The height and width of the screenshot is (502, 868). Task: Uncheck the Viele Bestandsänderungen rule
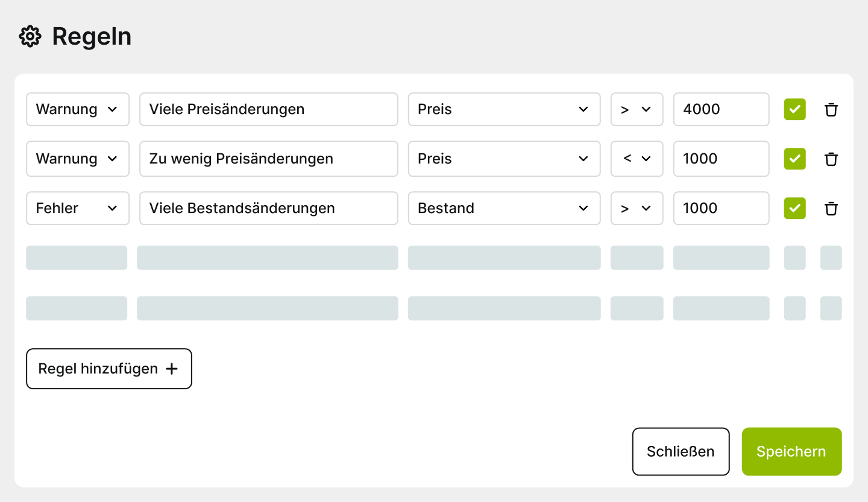point(794,208)
